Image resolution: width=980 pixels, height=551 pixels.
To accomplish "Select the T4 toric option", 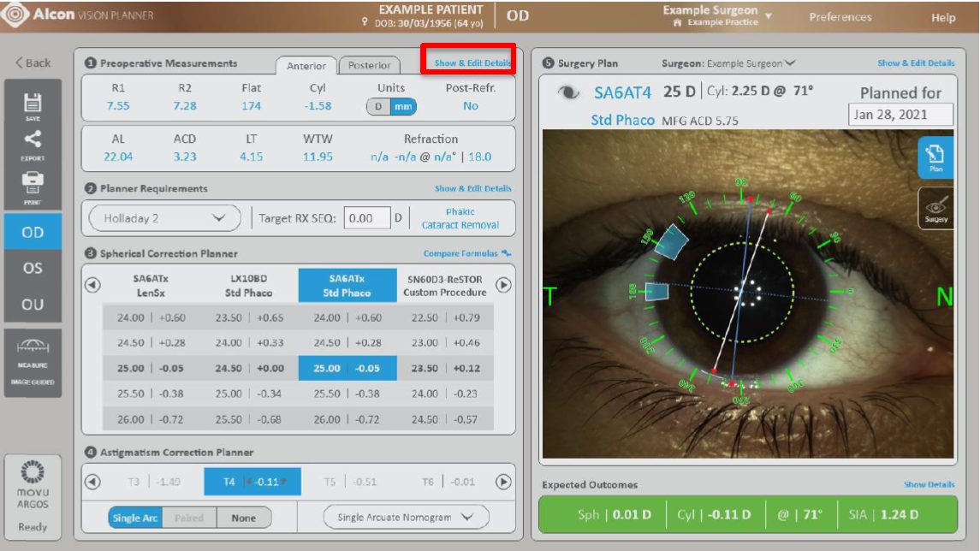I will click(x=252, y=482).
